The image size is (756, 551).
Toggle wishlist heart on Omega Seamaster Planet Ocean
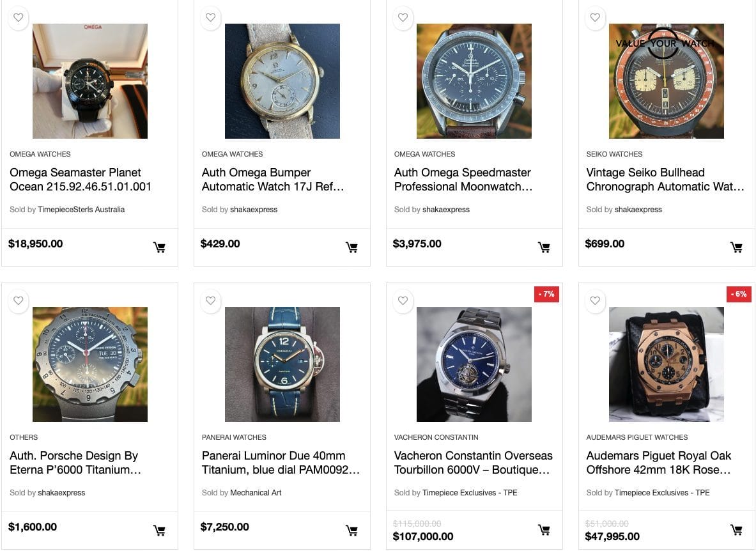pyautogui.click(x=19, y=18)
